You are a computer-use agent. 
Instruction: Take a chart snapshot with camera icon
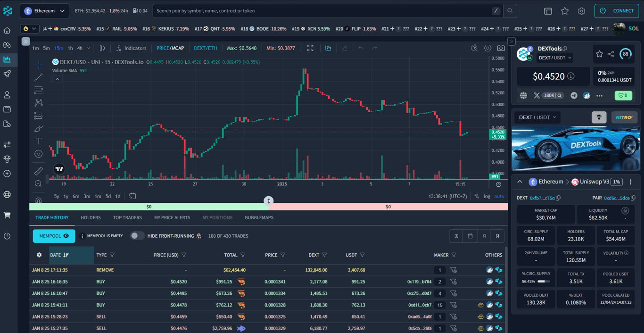coord(501,48)
